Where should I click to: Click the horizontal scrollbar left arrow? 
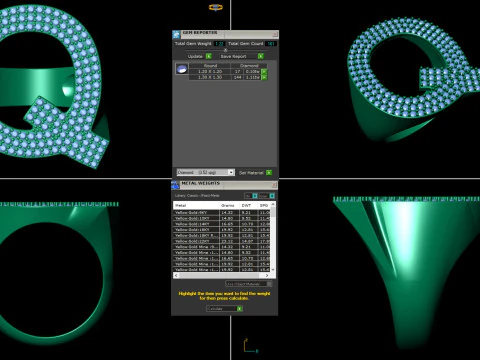(x=176, y=275)
